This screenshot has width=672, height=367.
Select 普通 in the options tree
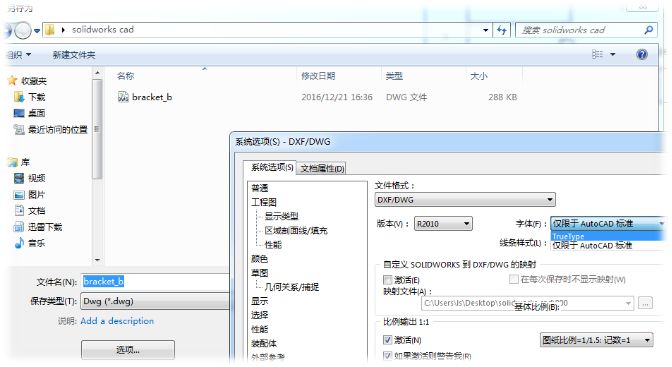(260, 188)
